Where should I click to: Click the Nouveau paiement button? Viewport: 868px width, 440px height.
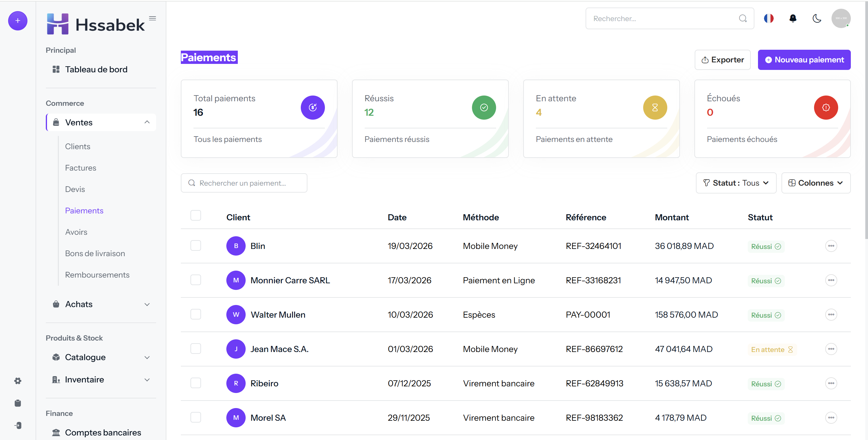[804, 60]
